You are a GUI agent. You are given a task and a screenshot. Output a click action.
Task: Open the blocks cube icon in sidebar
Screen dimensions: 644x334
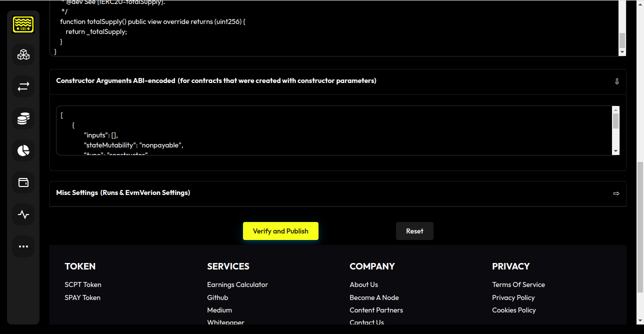(23, 55)
